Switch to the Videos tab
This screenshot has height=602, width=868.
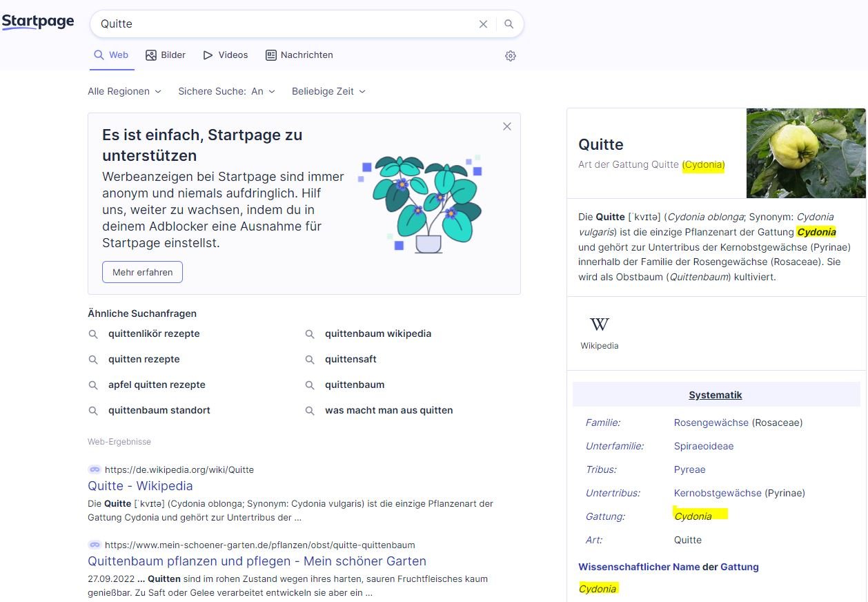(x=226, y=55)
